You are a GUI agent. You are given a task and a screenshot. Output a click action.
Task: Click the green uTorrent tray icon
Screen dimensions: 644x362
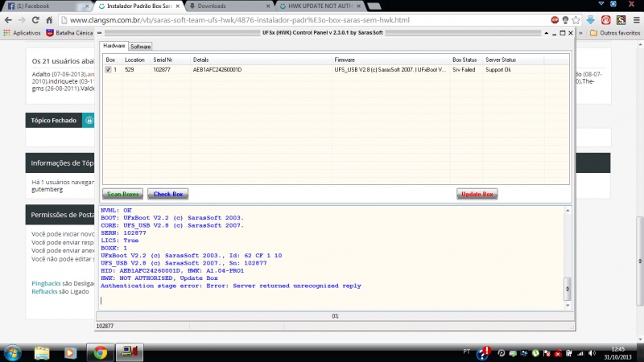point(535,353)
